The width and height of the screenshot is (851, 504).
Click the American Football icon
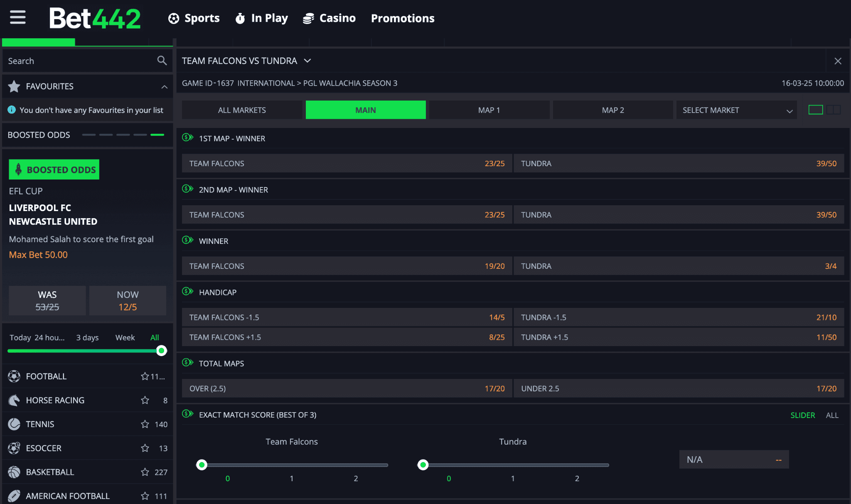14,496
